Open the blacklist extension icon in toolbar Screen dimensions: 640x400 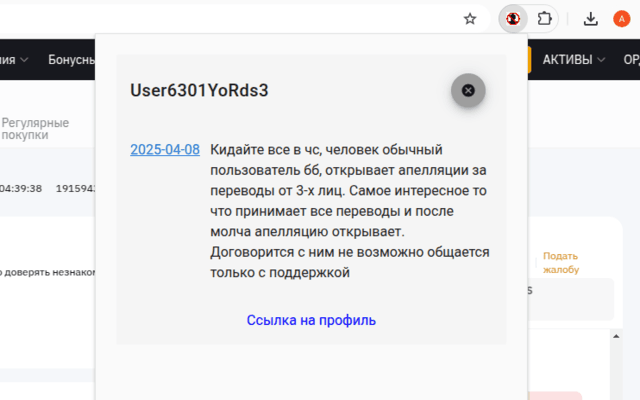[513, 19]
